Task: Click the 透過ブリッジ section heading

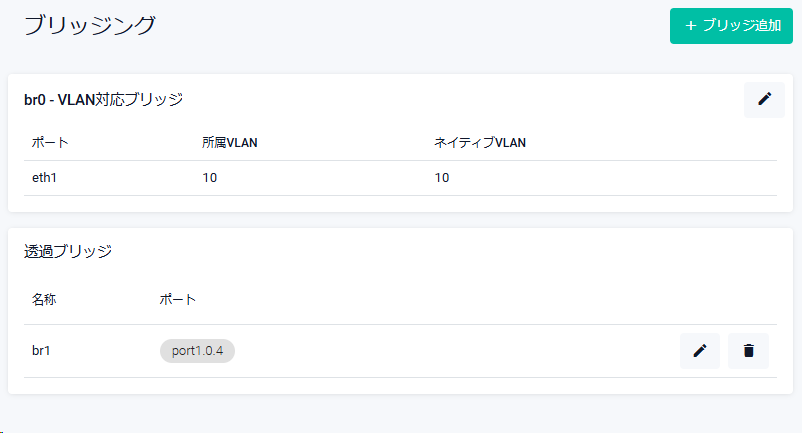Action: (x=68, y=251)
